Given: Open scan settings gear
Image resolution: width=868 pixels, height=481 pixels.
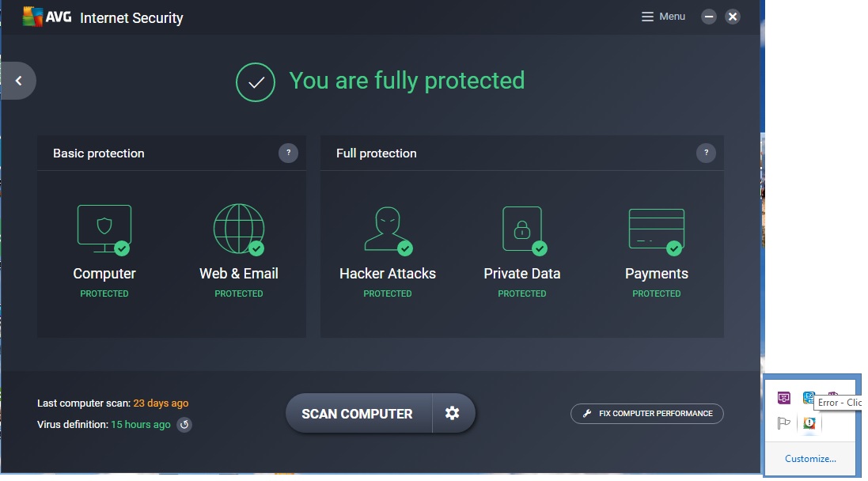Looking at the screenshot, I should click(x=453, y=413).
